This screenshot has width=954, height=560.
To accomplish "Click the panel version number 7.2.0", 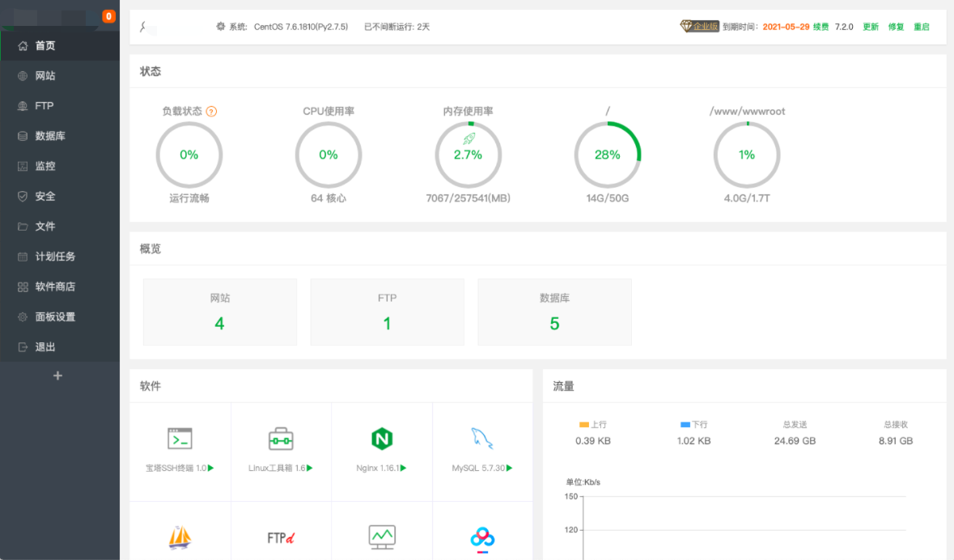I will pos(844,27).
